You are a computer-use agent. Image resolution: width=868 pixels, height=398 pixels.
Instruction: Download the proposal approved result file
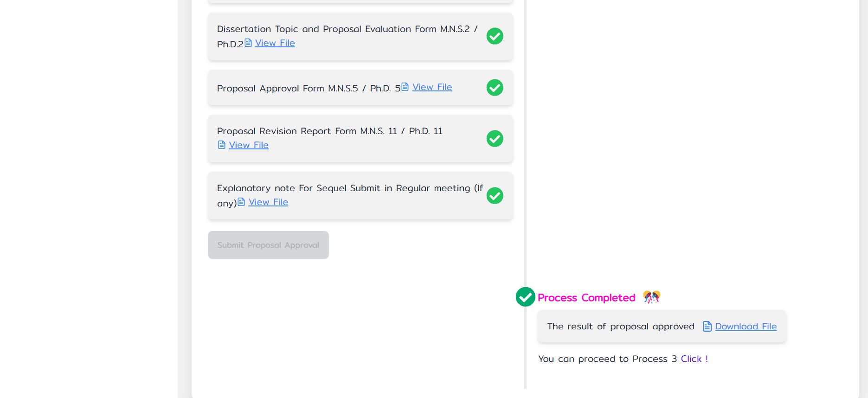(746, 327)
